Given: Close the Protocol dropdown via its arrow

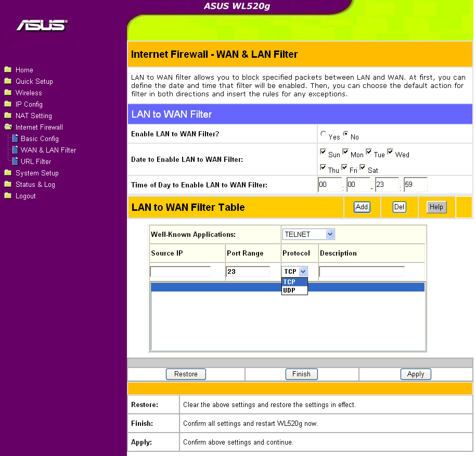Looking at the screenshot, I should tap(303, 272).
